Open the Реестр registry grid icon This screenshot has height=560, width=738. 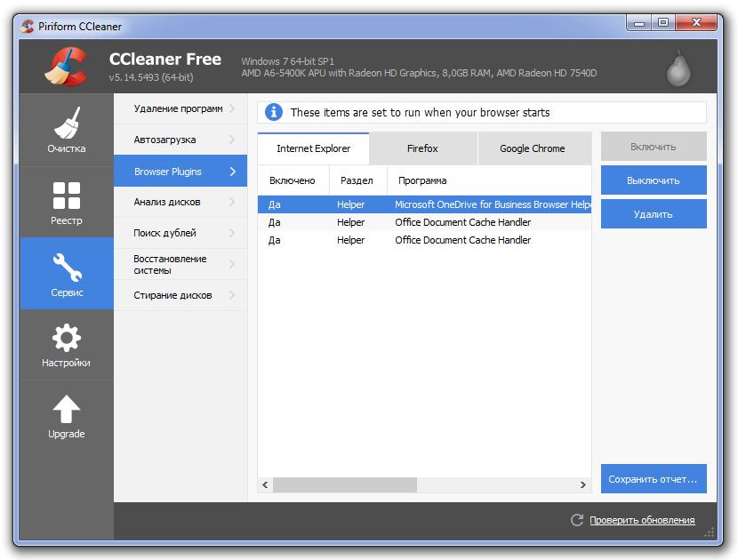click(x=67, y=196)
